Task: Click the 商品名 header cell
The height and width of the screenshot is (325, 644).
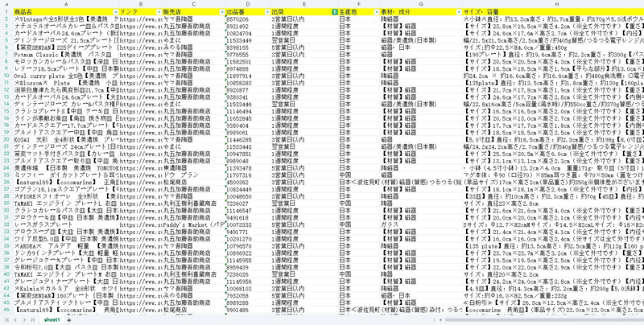Action: point(67,12)
